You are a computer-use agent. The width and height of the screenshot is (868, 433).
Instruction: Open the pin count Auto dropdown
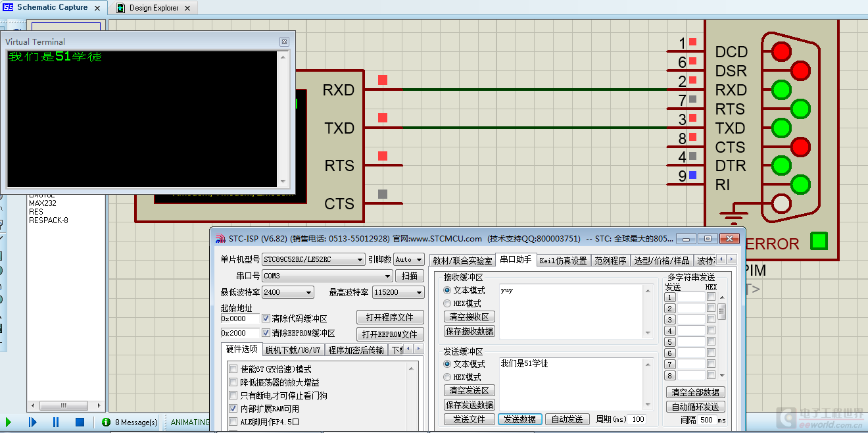[x=408, y=260]
